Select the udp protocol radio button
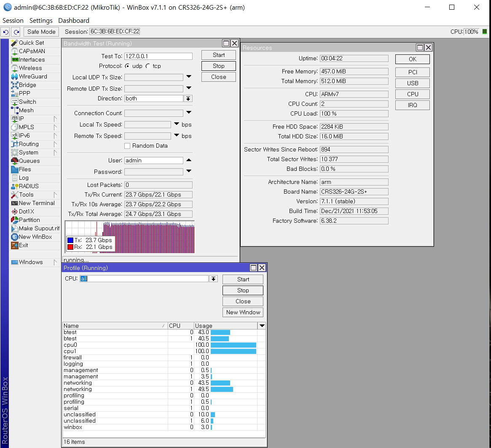491x448 pixels. tap(127, 66)
